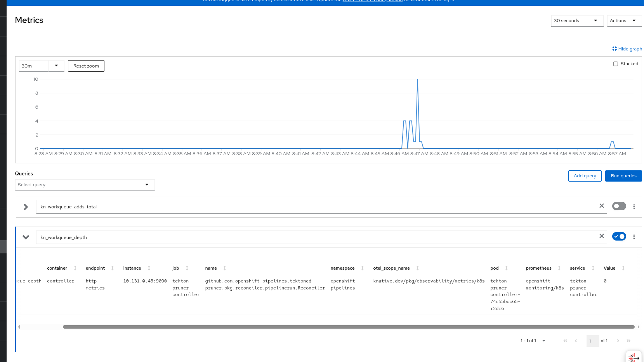Screen dimensions: 644x362
Task: Open the Actions menu
Action: pos(624,21)
